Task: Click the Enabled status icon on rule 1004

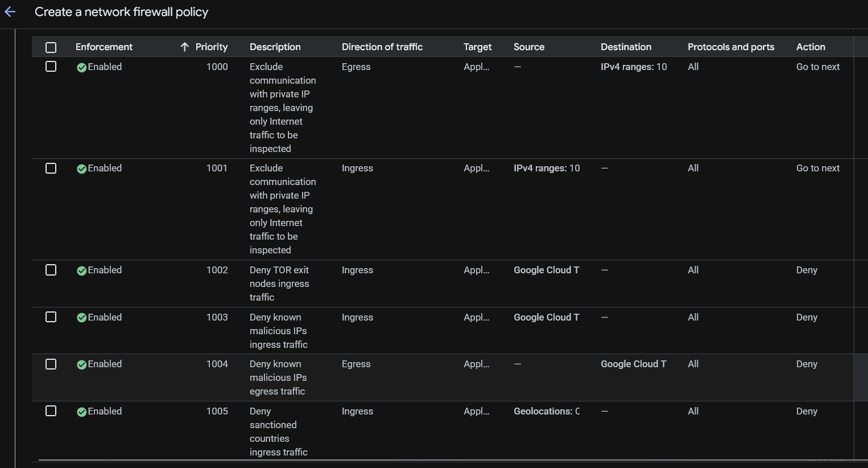Action: tap(82, 364)
